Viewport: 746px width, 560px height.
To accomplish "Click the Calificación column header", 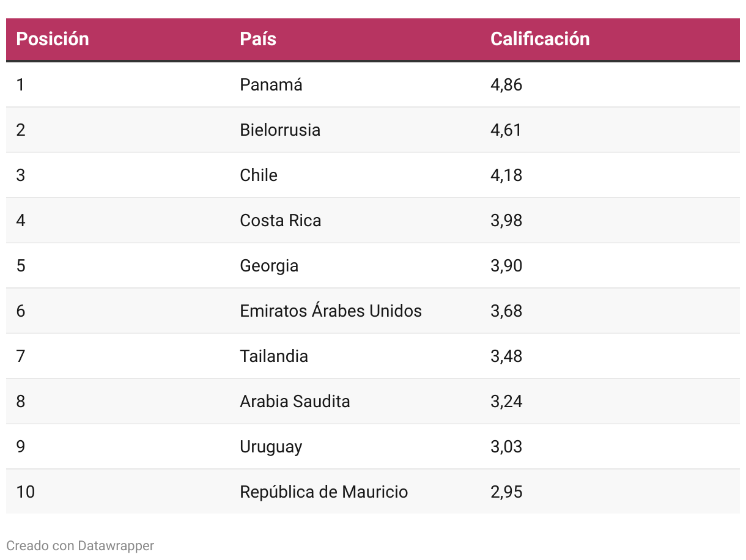I will [x=539, y=39].
